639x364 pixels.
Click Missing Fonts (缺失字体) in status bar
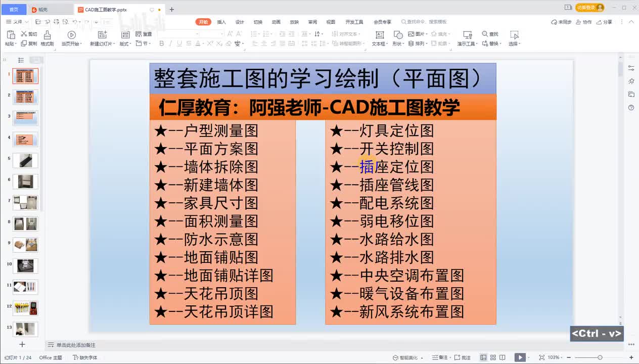point(85,357)
